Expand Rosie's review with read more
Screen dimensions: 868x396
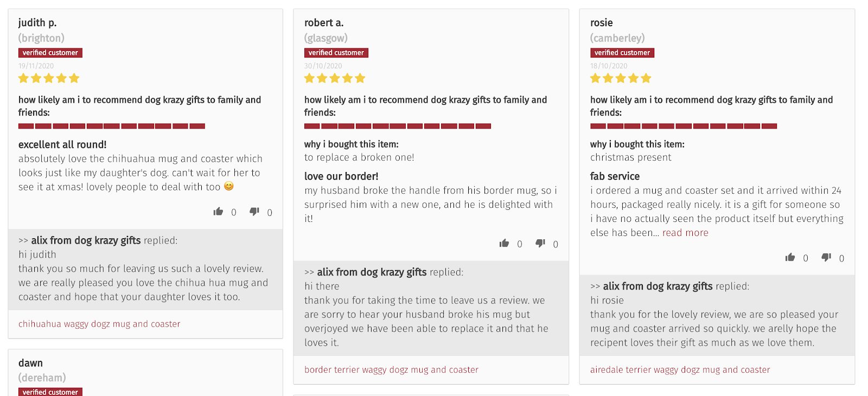(x=685, y=233)
